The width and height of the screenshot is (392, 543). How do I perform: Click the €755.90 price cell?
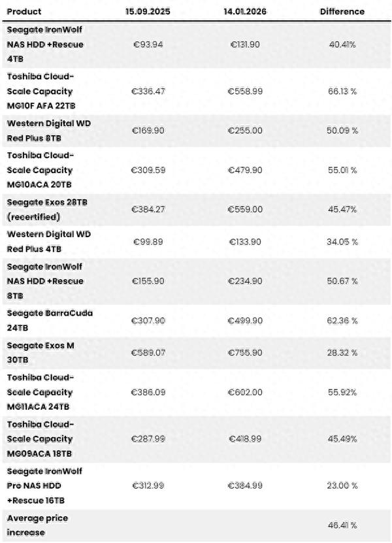(245, 353)
